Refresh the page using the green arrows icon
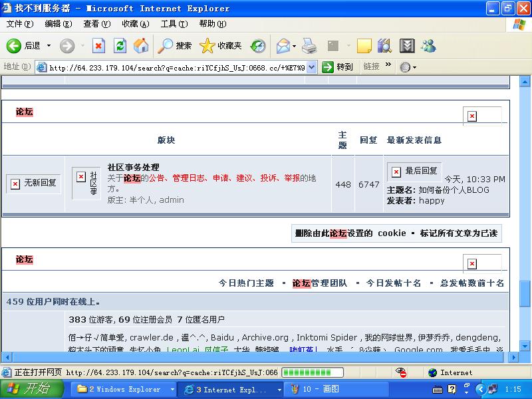Screen dimensions: 532x399 pos(120,46)
